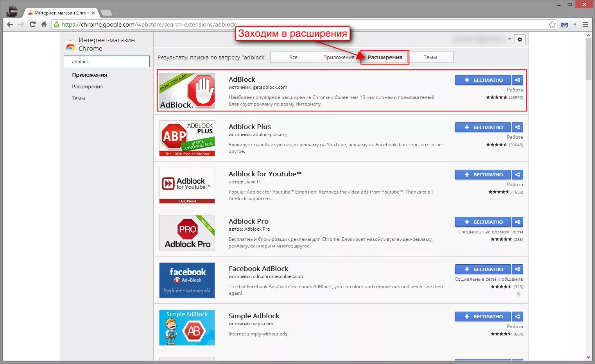Click the address bar URL
The height and width of the screenshot is (364, 595).
tap(149, 24)
